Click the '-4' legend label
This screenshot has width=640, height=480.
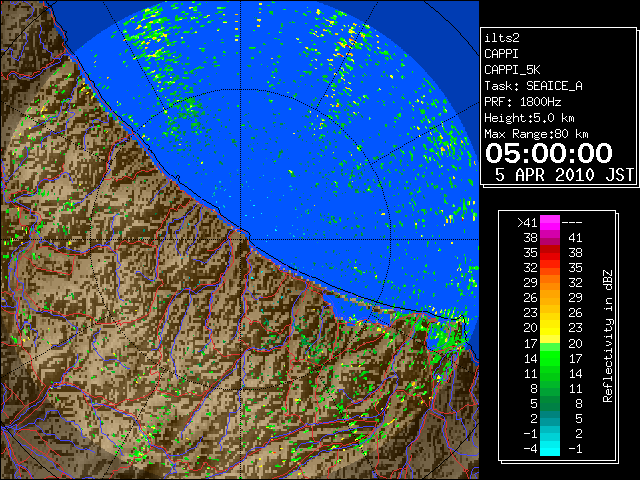(x=530, y=449)
